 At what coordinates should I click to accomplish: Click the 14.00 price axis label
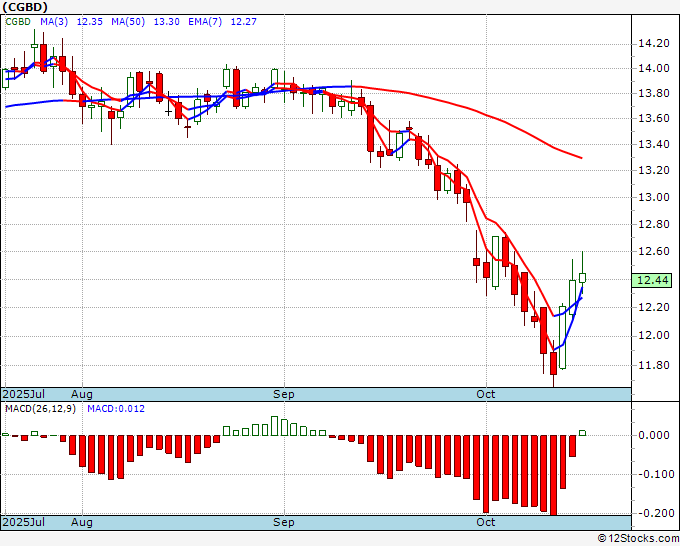pos(654,68)
